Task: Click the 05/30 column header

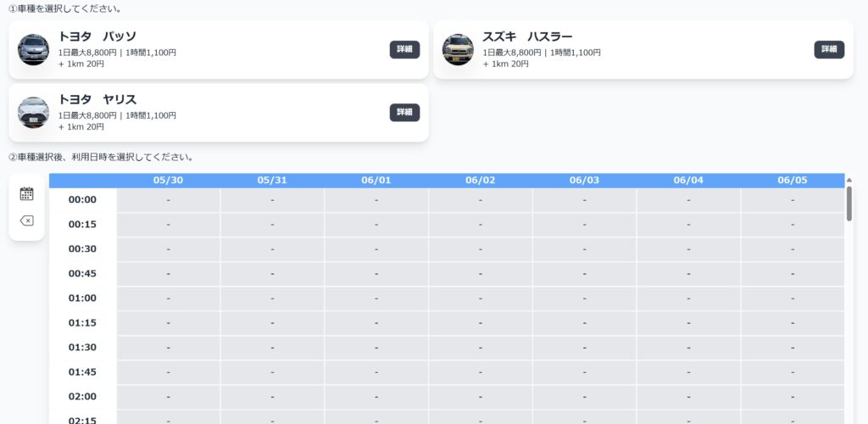Action: 169,181
